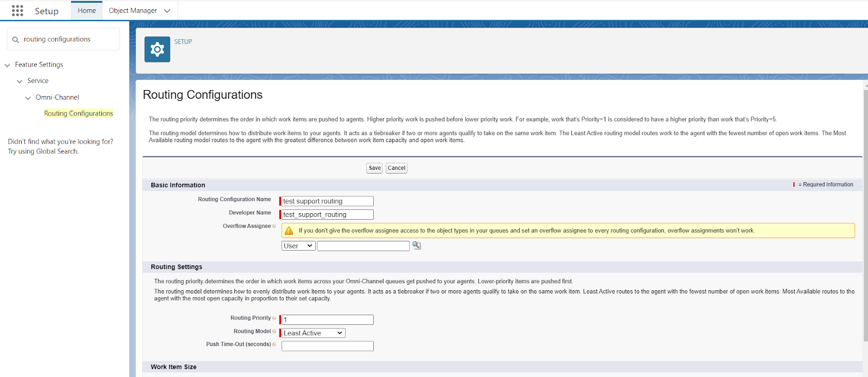The width and height of the screenshot is (868, 377).
Task: Click the Push Time-Out seconds field
Action: coord(327,346)
